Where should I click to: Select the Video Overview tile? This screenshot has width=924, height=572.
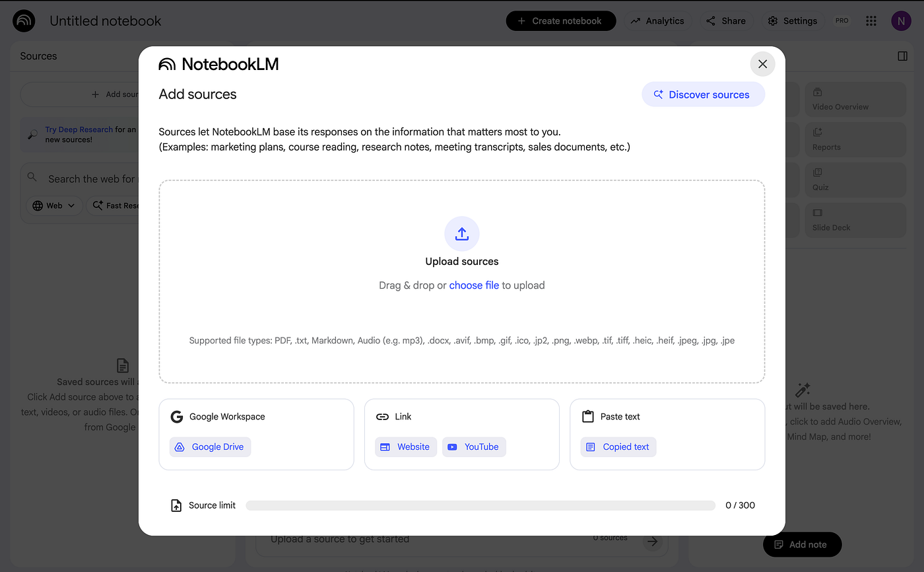point(855,99)
